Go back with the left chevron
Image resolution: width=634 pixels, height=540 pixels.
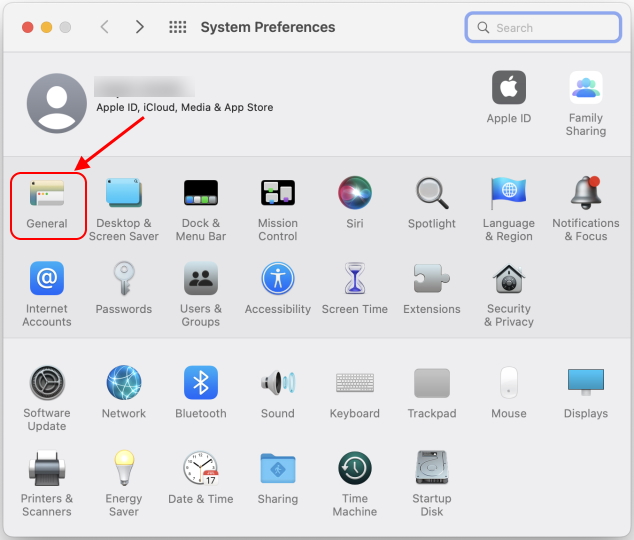104,27
